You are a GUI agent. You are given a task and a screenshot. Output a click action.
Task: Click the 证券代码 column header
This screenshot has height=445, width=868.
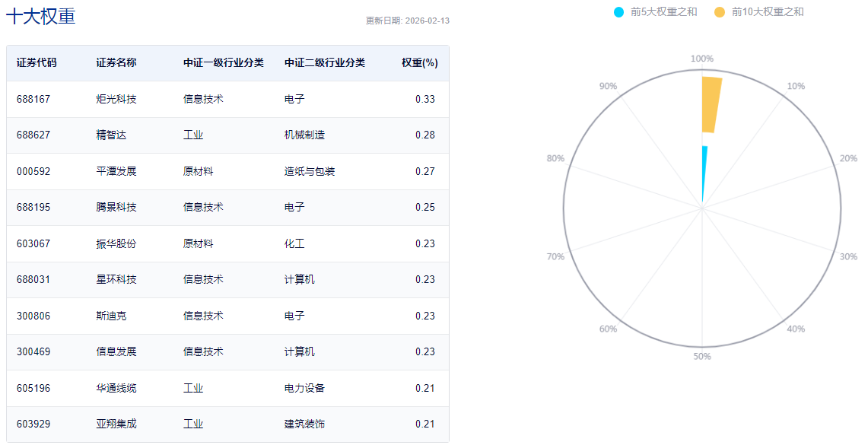tap(37, 63)
